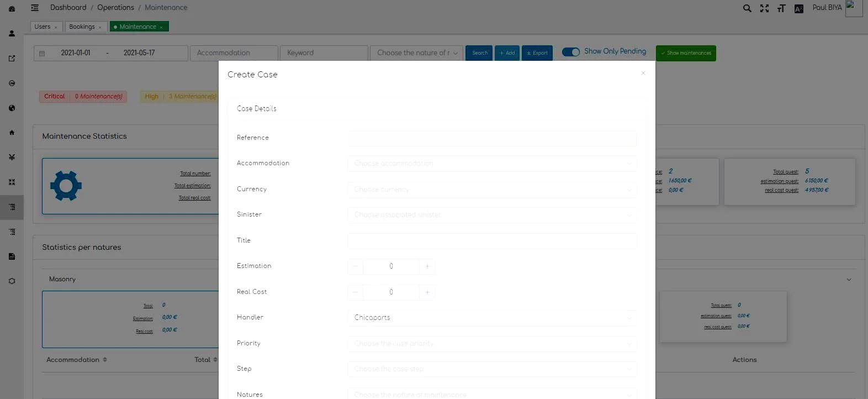Screen dimensions: 868x399
Task: Collapse the sidebar with the menu fold icon
Action: [x=35, y=8]
